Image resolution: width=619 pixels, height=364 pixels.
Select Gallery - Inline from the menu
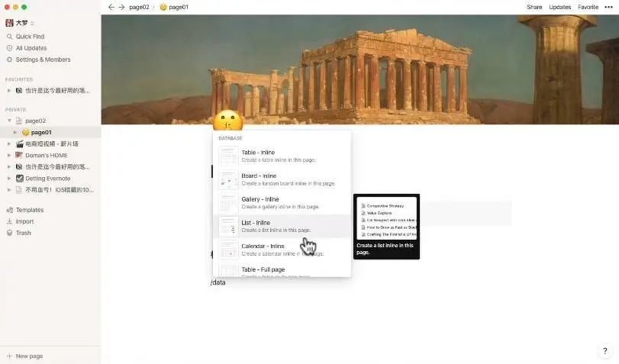coord(282,203)
